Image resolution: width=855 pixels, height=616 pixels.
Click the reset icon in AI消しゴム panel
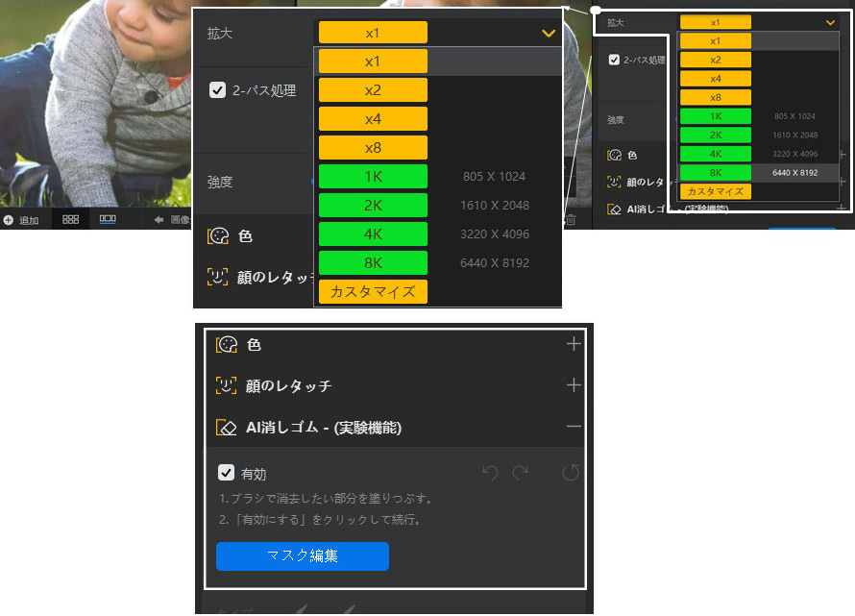(x=571, y=473)
